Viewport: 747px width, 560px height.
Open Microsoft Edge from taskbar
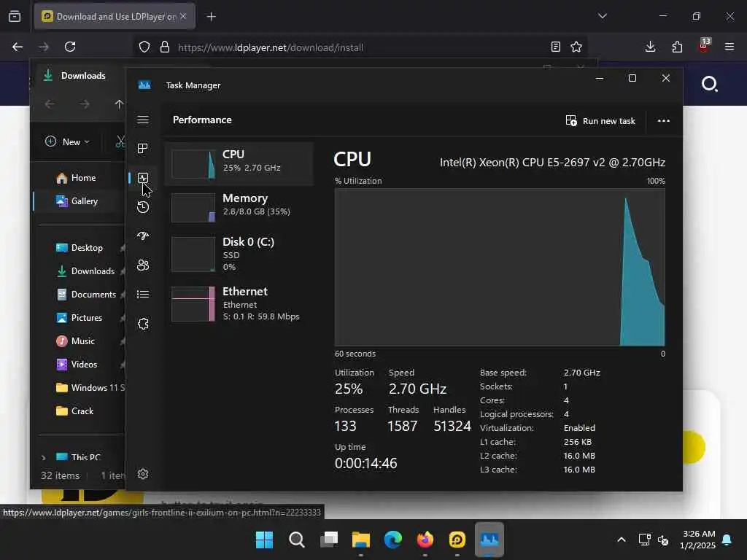click(393, 540)
